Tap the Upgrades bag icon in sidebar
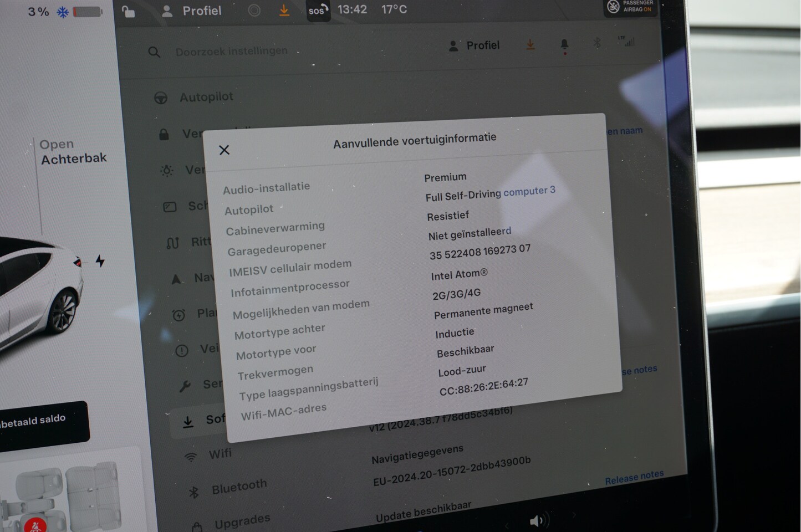801x532 pixels. pos(197,526)
